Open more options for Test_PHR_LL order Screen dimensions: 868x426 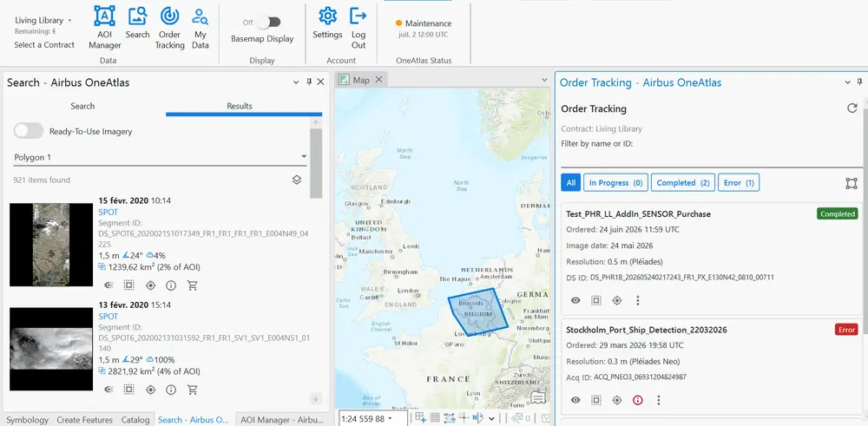click(638, 300)
